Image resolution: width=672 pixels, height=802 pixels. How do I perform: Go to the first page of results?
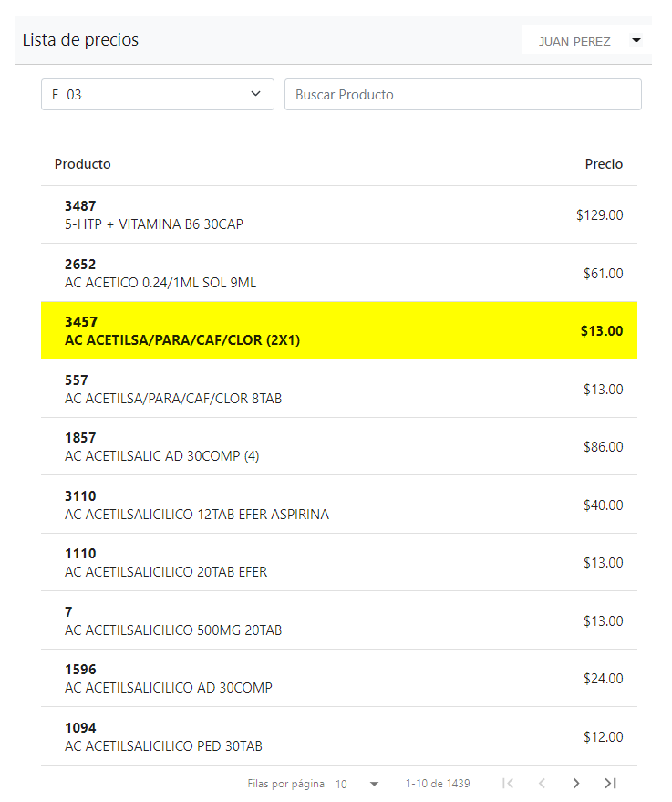click(x=508, y=783)
